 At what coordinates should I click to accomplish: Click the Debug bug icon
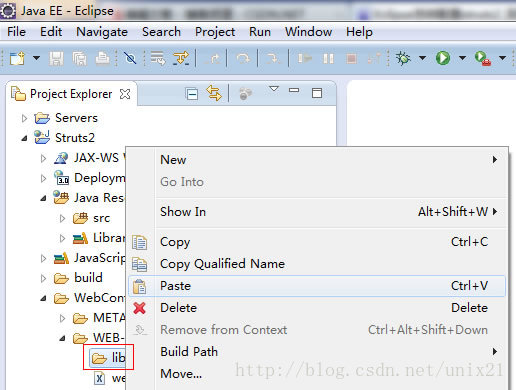(x=403, y=58)
